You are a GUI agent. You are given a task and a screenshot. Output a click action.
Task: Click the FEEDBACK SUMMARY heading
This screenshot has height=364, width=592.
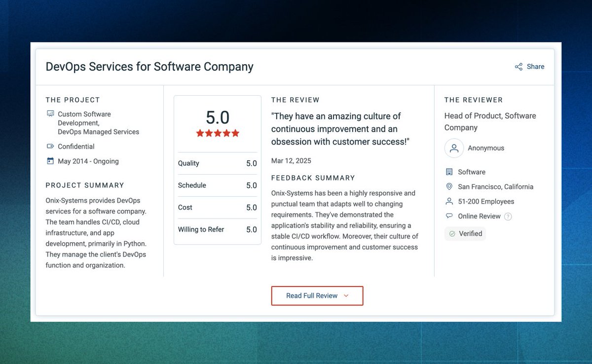[x=313, y=178]
